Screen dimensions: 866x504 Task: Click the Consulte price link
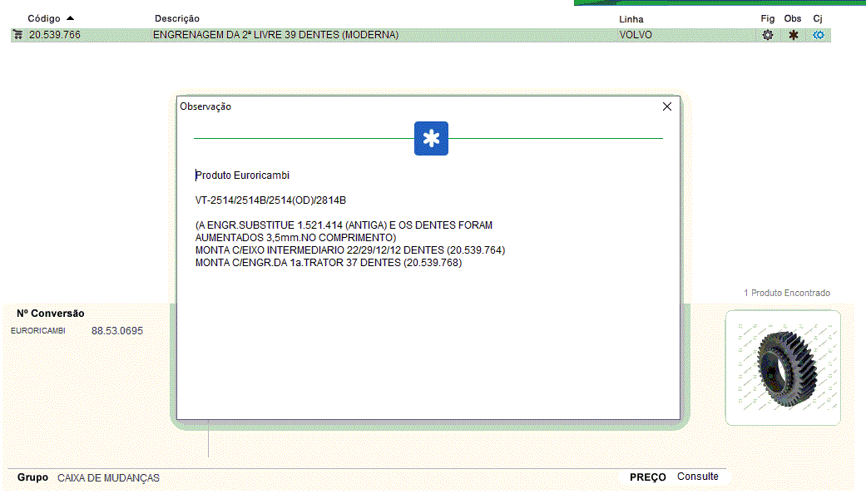coord(697,477)
